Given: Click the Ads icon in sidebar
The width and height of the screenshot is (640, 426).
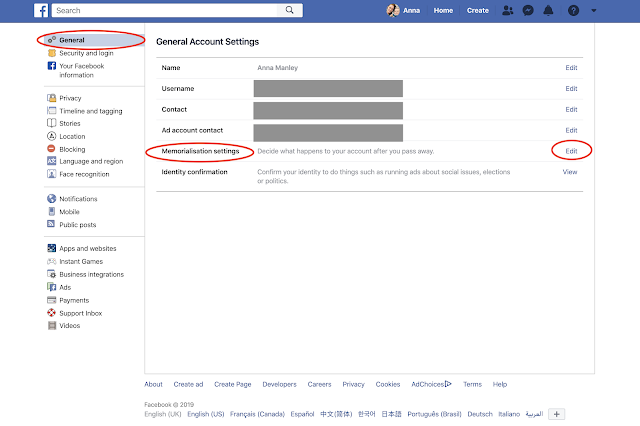Looking at the screenshot, I should 51,287.
